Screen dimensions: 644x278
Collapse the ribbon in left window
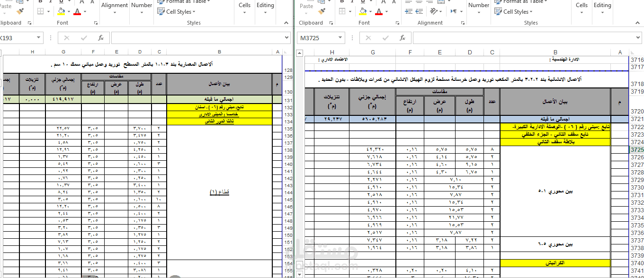point(286,23)
